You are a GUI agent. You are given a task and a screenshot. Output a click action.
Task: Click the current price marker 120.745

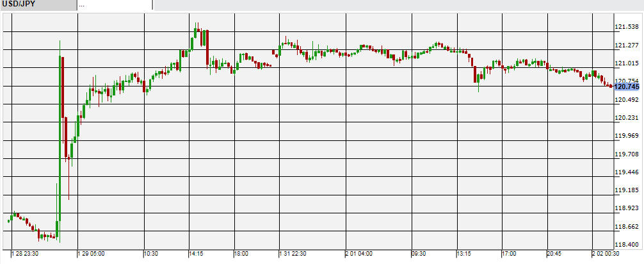627,87
